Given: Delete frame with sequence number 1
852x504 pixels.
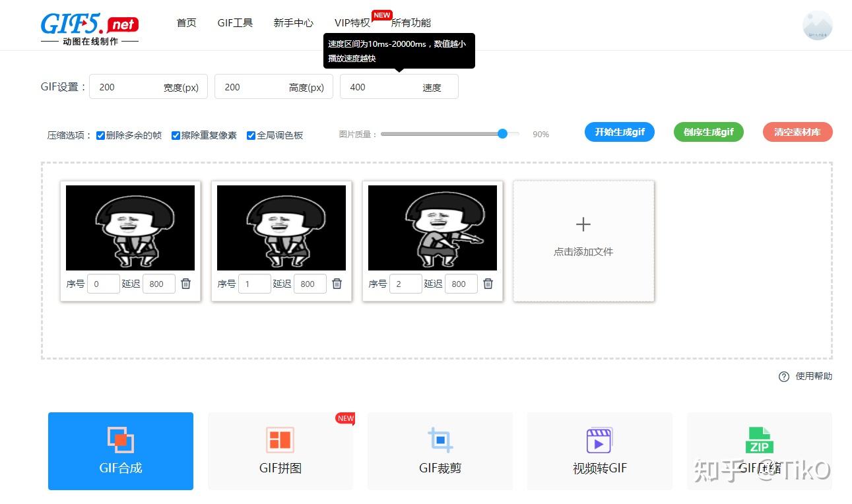Looking at the screenshot, I should coord(337,284).
